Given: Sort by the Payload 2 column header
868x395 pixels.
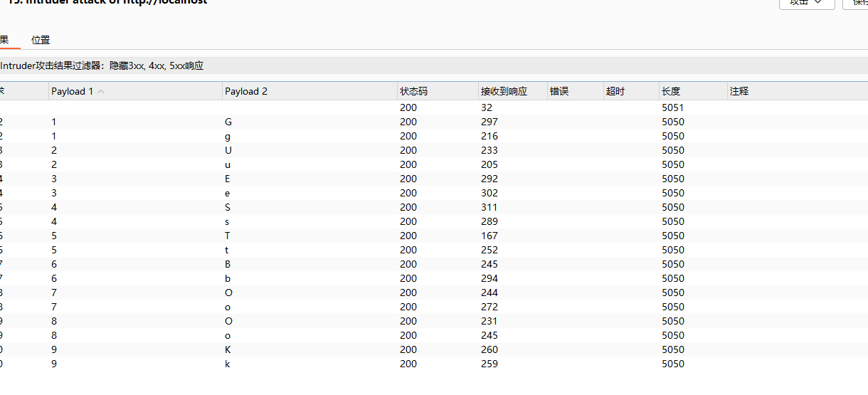Looking at the screenshot, I should 246,91.
